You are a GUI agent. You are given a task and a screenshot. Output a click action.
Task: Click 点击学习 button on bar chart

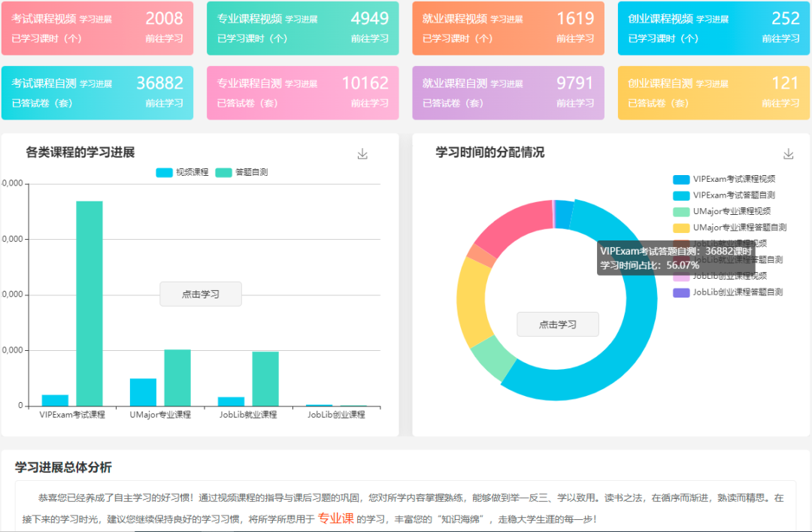(201, 294)
